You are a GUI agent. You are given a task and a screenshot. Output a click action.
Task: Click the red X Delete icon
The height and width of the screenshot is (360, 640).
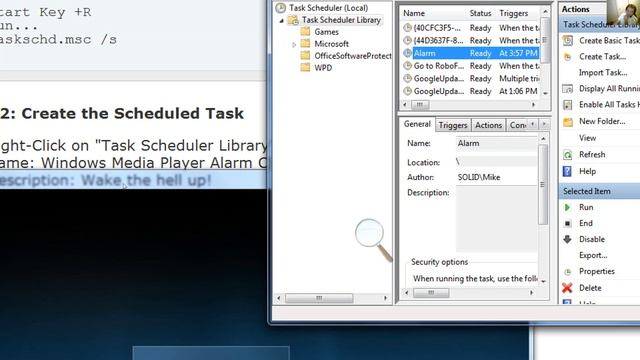(x=567, y=288)
